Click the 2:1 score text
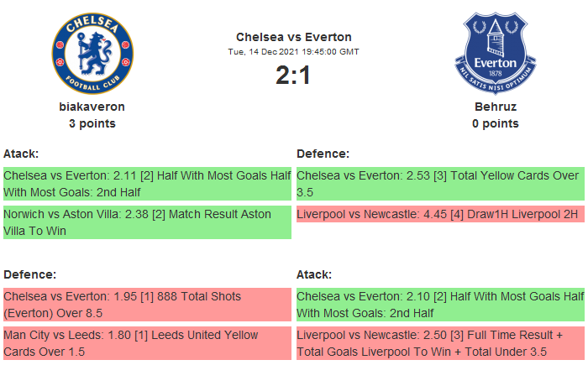The width and height of the screenshot is (588, 386). coord(293,76)
